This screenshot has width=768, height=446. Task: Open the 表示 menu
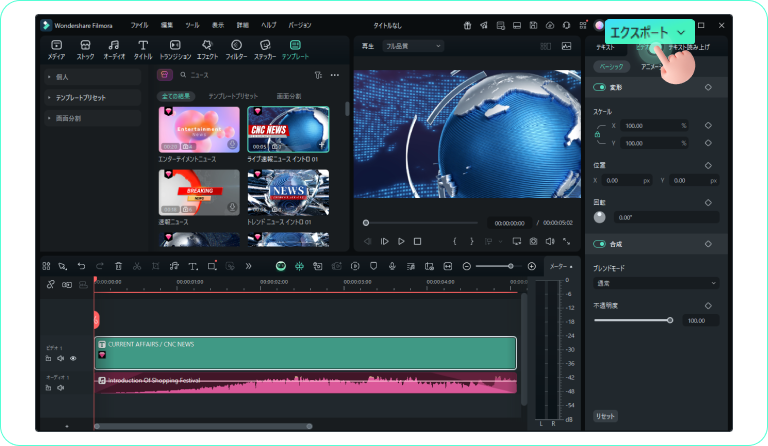coord(218,25)
